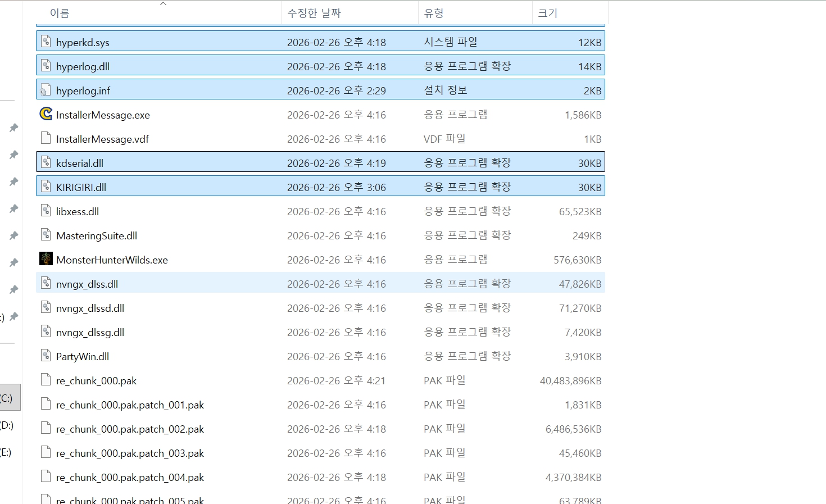Click the InstallerMessage.vdf blank file icon
This screenshot has height=504, width=826.
(x=46, y=138)
